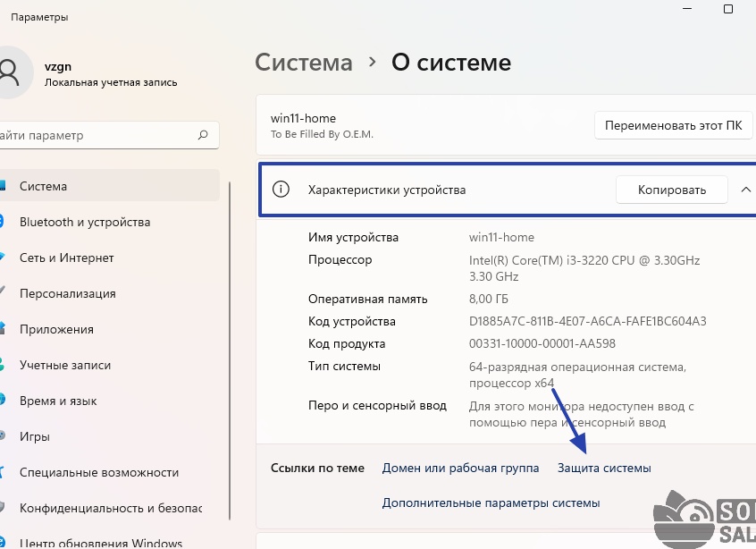Screen dimensions: 756x549
Task: Select the 8,00 ГБ memory value
Action: pyautogui.click(x=489, y=300)
